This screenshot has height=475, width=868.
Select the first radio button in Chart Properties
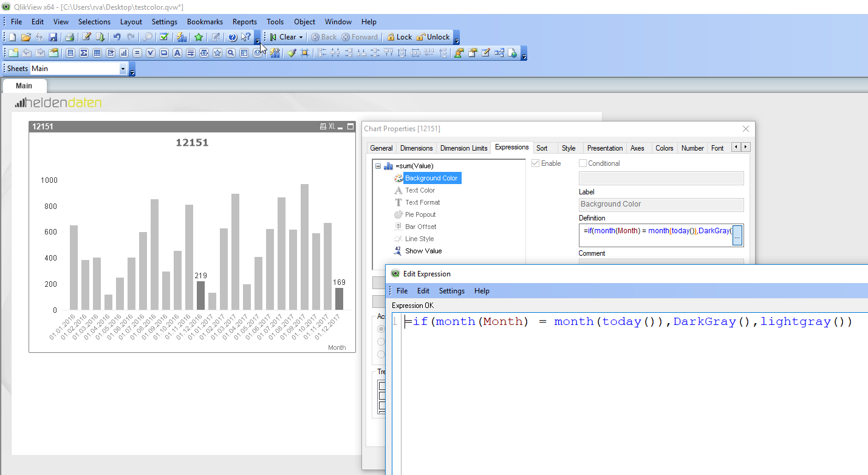pyautogui.click(x=381, y=328)
